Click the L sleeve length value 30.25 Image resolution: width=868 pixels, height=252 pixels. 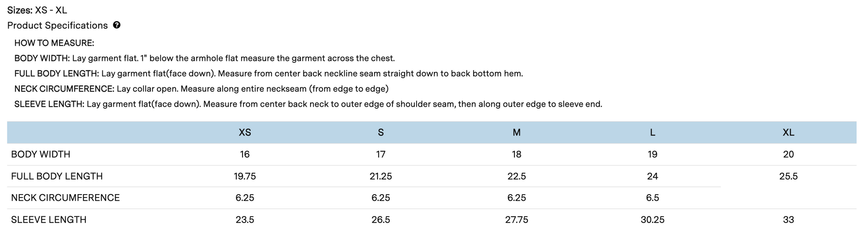(x=652, y=220)
